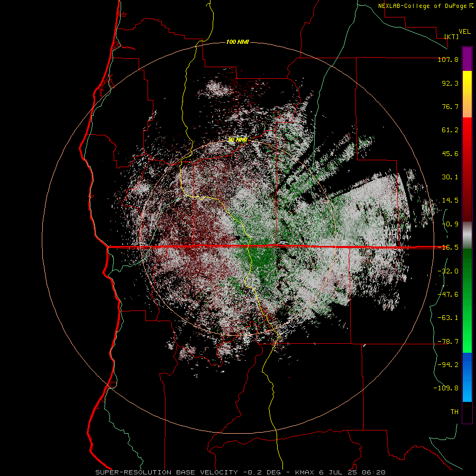
Task: Click the -109.8 legend value
Action: 446,388
